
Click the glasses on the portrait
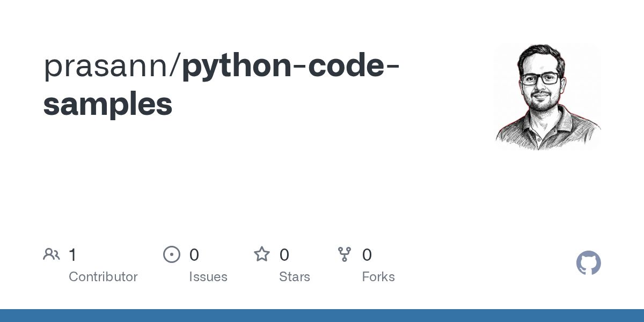pos(540,79)
